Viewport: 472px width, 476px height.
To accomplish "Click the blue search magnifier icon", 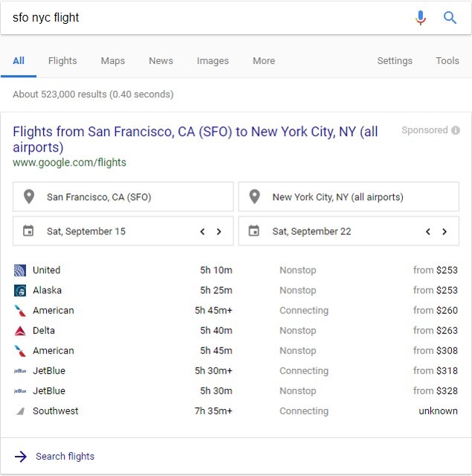I will tap(450, 18).
